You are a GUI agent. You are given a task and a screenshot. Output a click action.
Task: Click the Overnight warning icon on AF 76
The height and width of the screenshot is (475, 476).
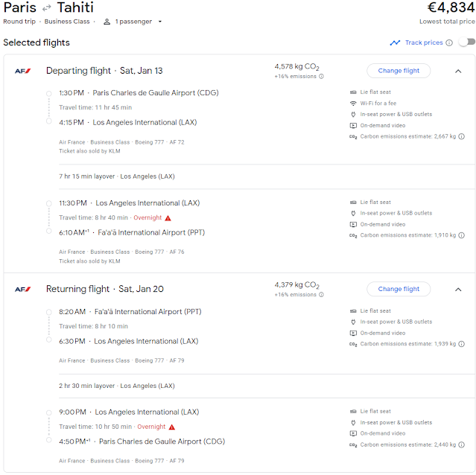[168, 218]
